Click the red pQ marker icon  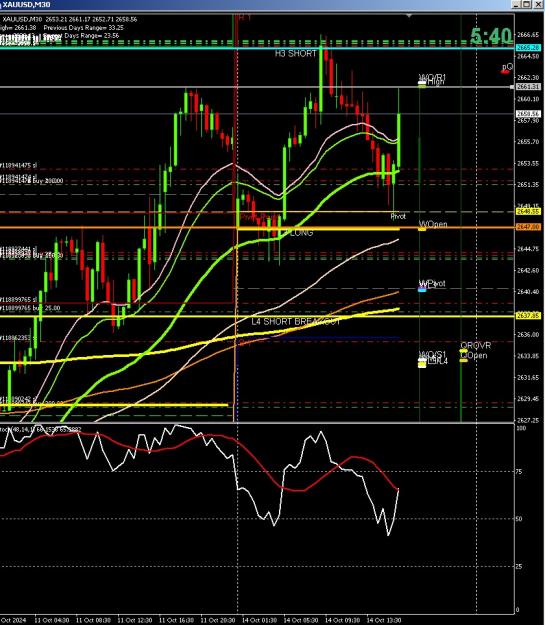coord(505,71)
